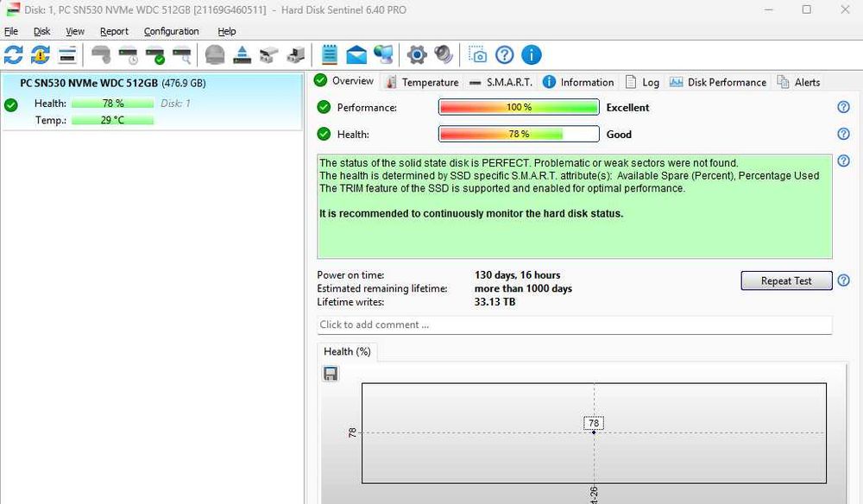This screenshot has width=863, height=504.
Task: Click the help icon next to Repeat Test
Action: tap(843, 280)
